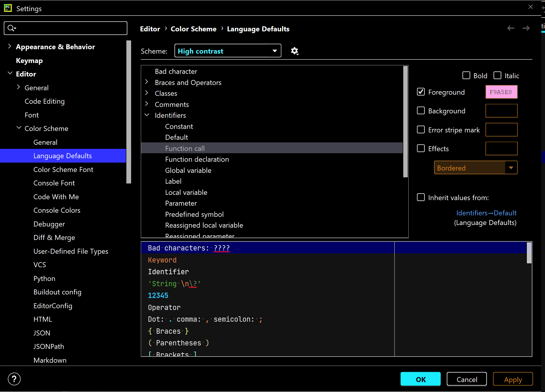Collapse the Identifiers group

[x=147, y=115]
